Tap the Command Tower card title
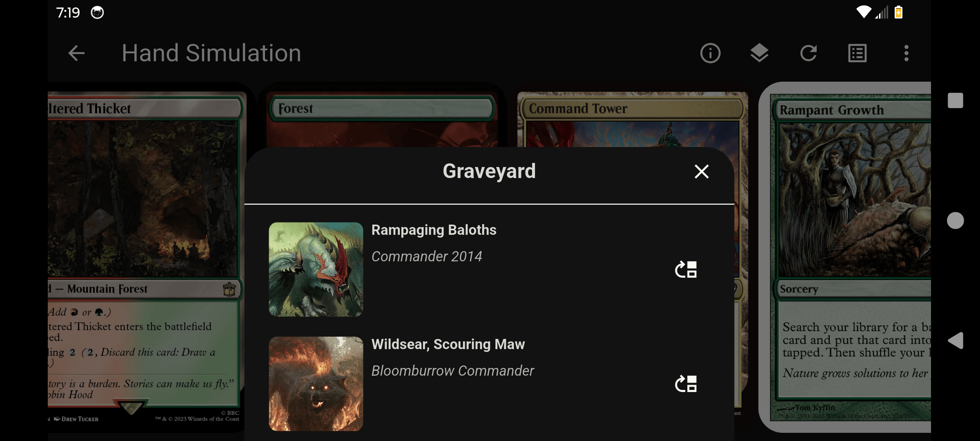 point(578,109)
